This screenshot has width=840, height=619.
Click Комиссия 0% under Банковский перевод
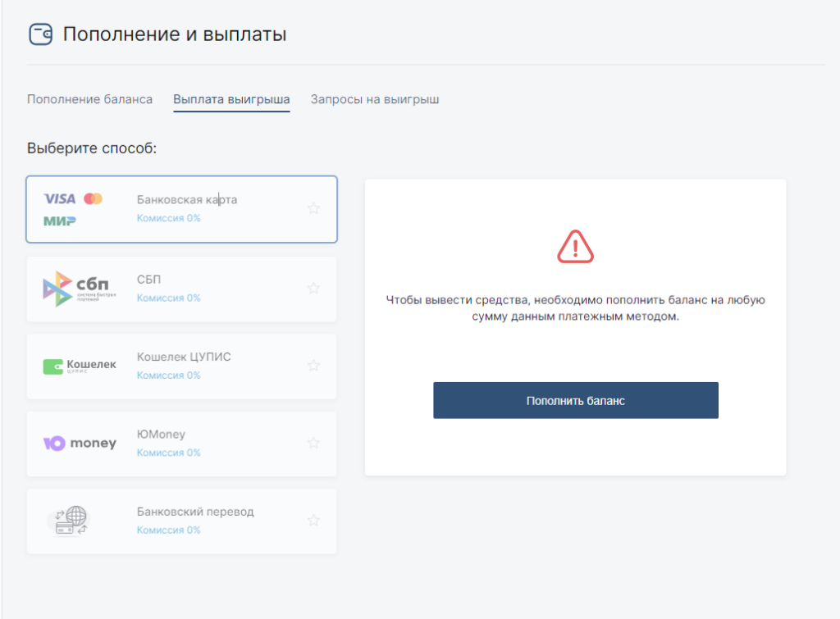pos(168,530)
